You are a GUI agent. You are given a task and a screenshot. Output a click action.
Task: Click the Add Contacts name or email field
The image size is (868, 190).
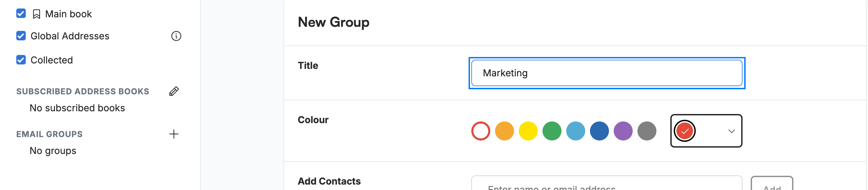pyautogui.click(x=607, y=183)
